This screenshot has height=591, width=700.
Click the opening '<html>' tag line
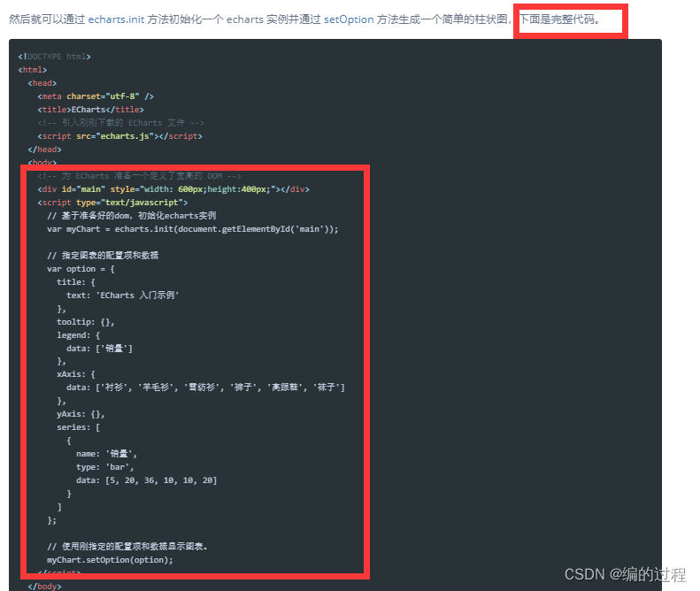click(33, 70)
